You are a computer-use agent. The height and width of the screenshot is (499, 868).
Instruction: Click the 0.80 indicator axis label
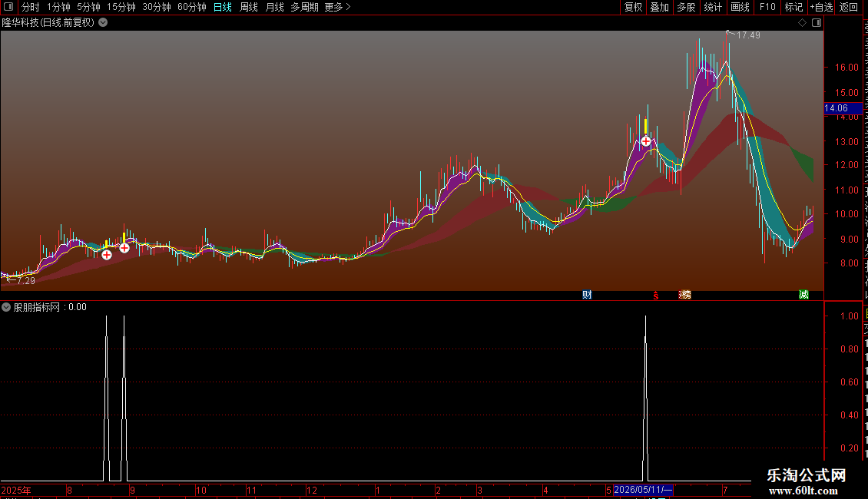click(x=849, y=349)
